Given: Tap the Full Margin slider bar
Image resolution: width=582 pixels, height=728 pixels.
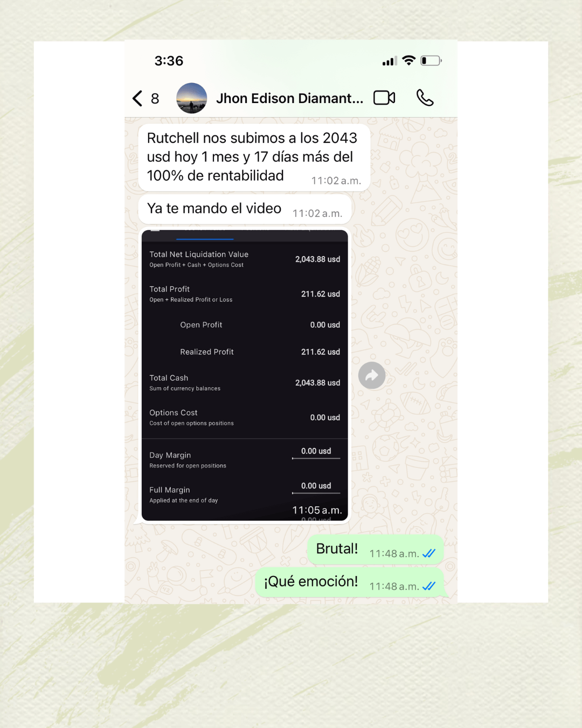Looking at the screenshot, I should tap(316, 493).
